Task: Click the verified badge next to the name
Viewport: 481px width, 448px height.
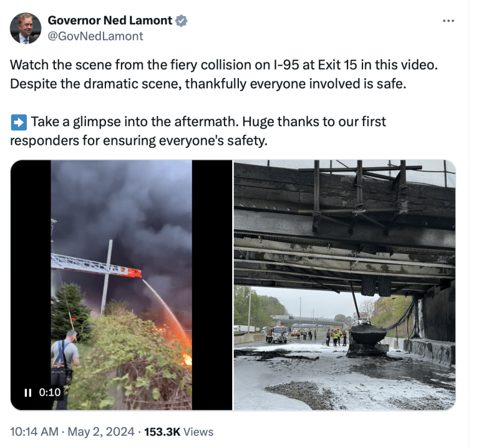Action: 182,21
